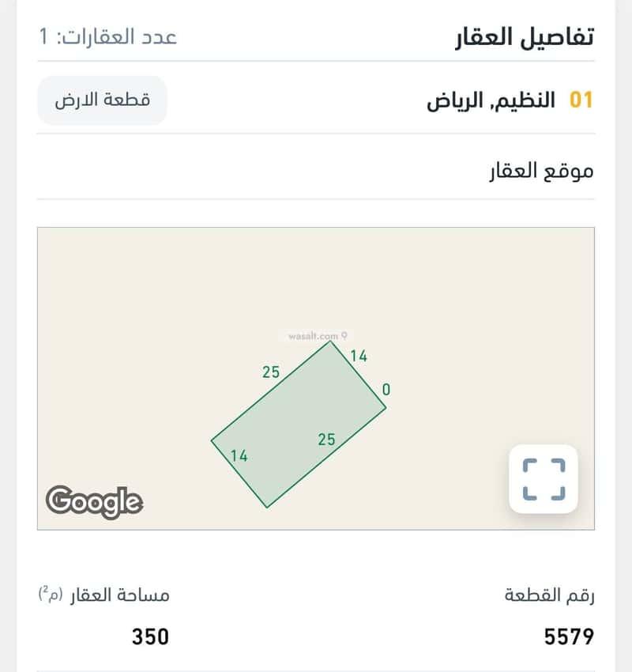Click the yellow 01 property index number

tap(581, 100)
